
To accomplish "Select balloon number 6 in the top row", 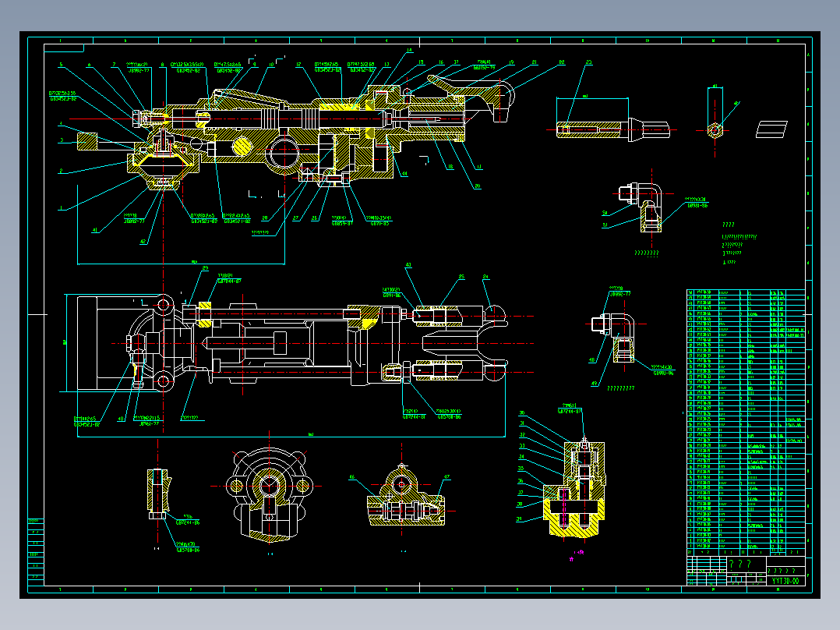I will tap(89, 65).
